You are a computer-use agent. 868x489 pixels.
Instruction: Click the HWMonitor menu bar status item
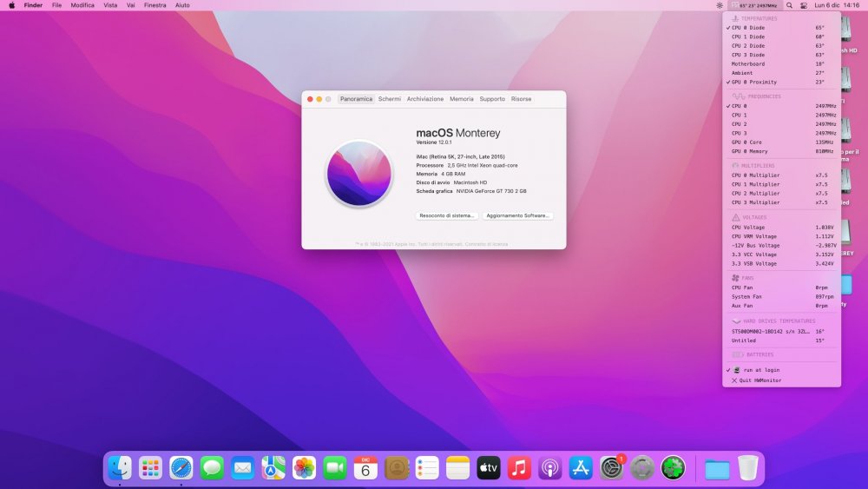754,5
